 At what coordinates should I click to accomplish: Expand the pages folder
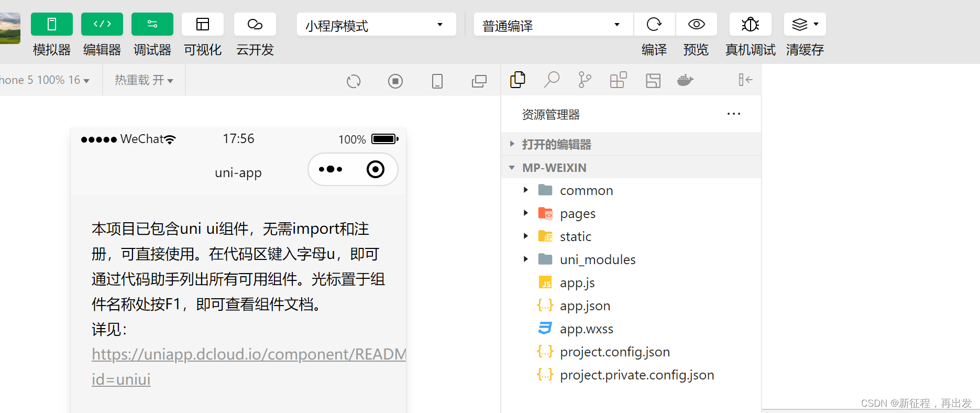coord(631,213)
